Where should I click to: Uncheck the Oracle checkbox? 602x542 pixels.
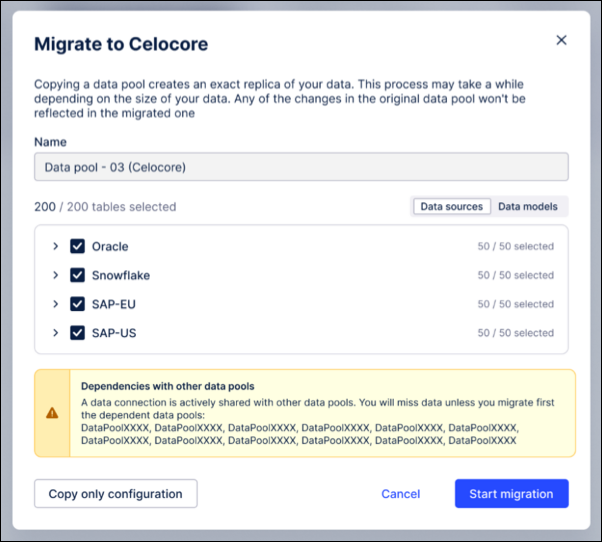(77, 246)
